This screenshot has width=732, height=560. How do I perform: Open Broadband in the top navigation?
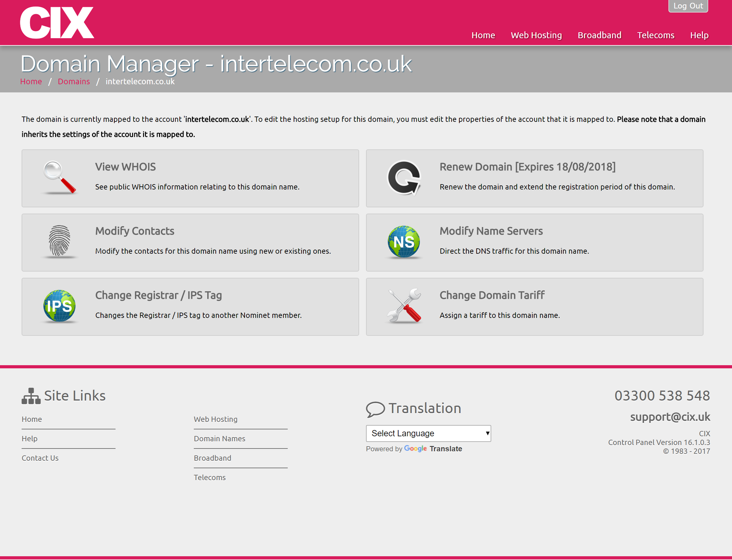(599, 35)
